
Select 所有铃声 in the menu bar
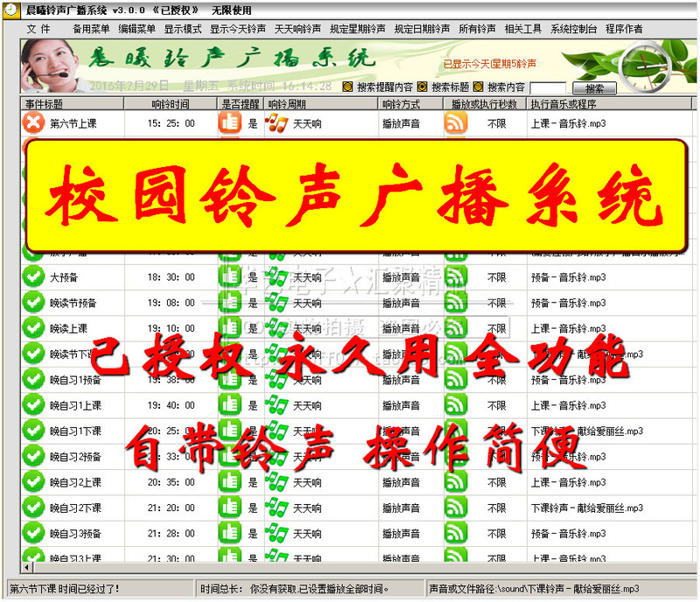pos(477,29)
